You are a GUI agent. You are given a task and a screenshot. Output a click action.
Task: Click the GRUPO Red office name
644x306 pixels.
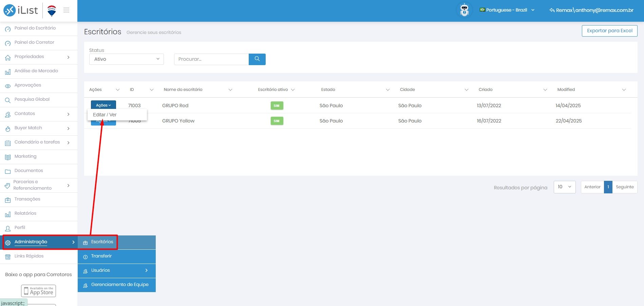(x=175, y=106)
